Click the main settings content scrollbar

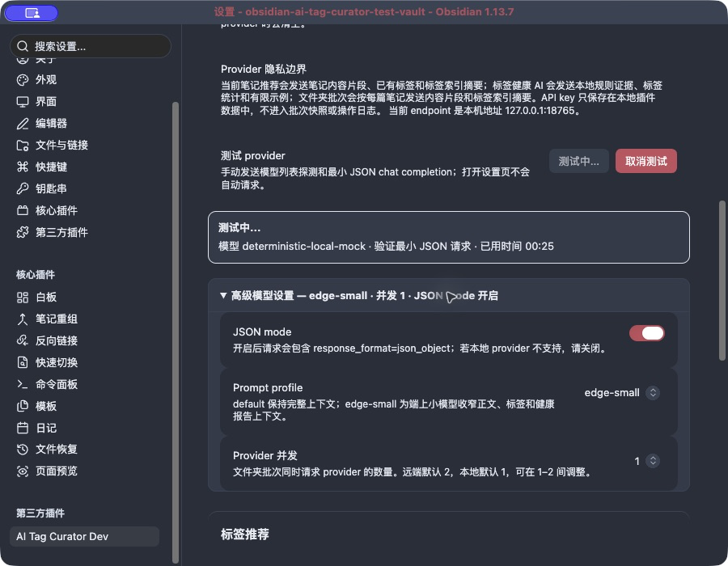pos(722,281)
